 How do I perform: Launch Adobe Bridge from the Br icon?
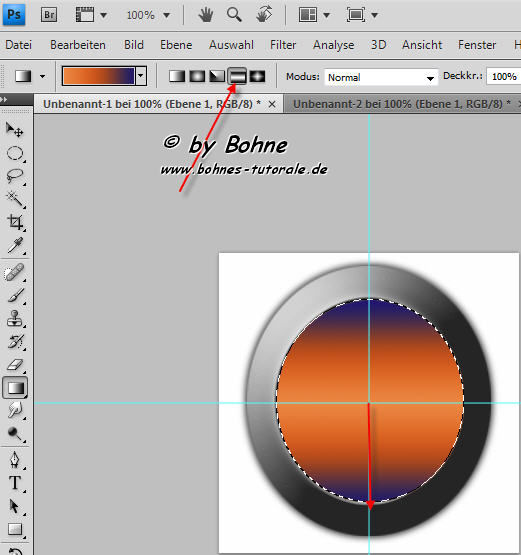pos(49,15)
